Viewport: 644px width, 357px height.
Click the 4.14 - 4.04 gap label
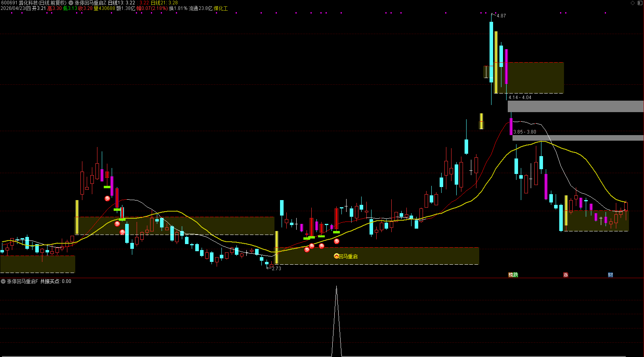(x=520, y=97)
